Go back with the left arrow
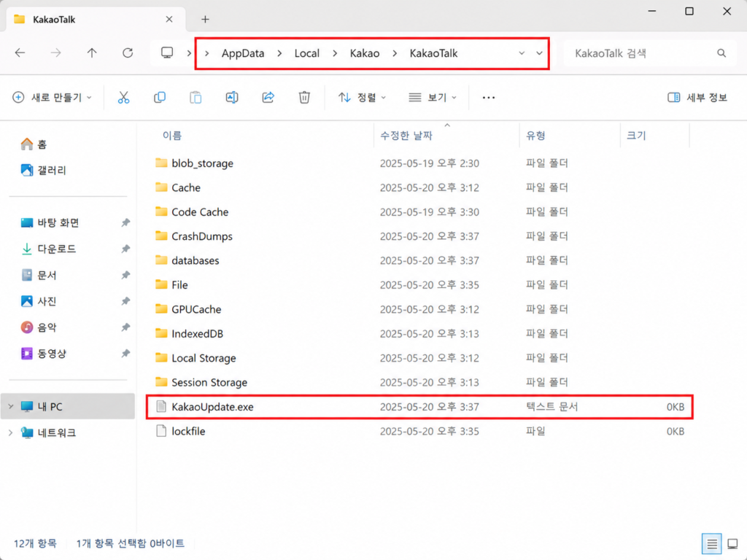Image resolution: width=747 pixels, height=560 pixels. [x=20, y=52]
